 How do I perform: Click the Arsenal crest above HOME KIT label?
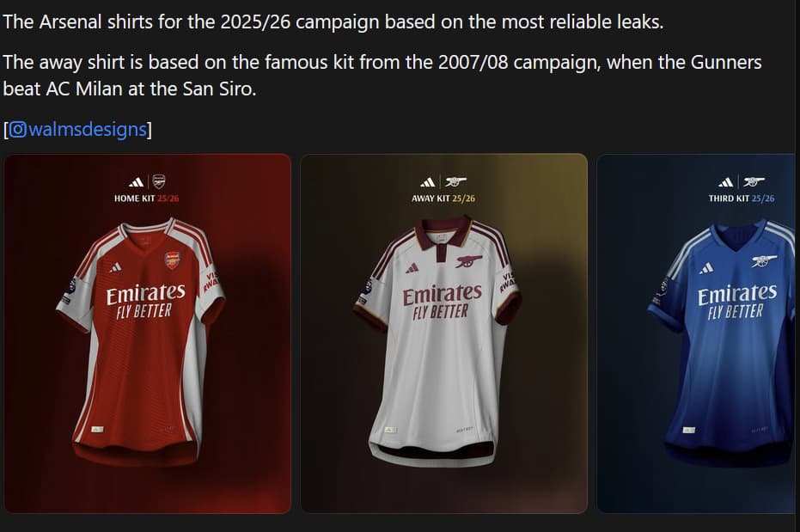click(x=159, y=181)
